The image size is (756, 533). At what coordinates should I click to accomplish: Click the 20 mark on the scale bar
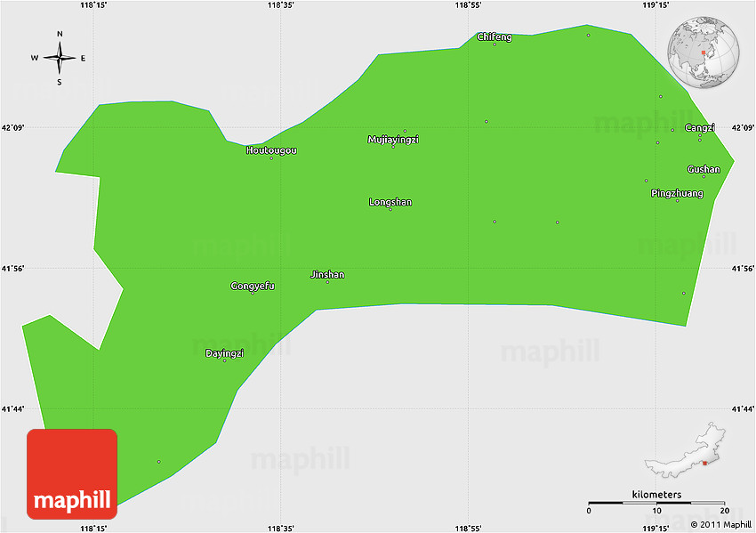[x=724, y=512]
